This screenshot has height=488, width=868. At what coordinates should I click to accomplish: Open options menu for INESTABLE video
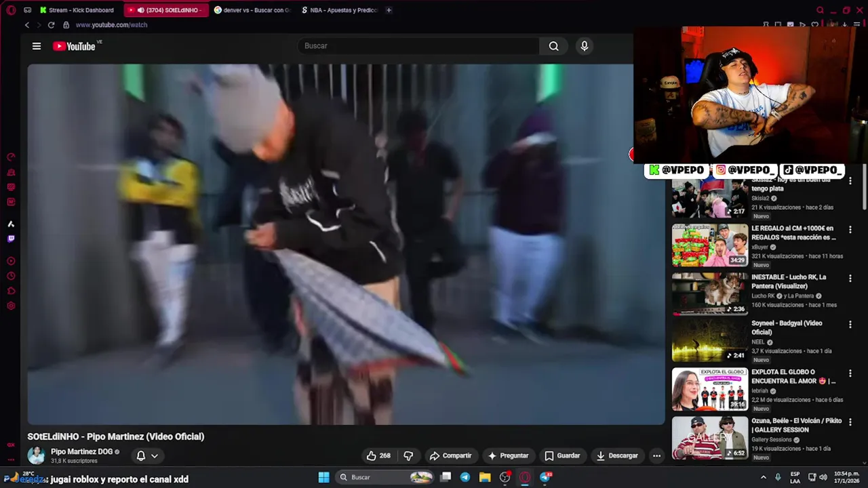pos(850,279)
